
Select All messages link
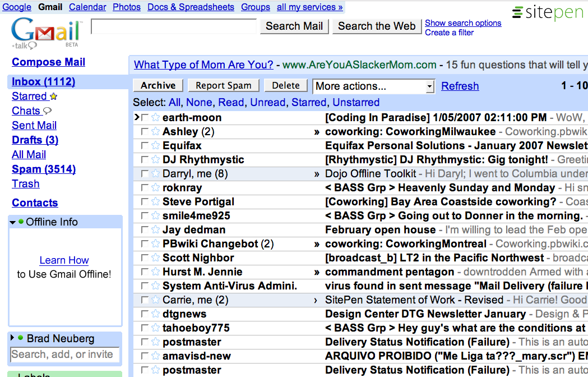[x=174, y=102]
